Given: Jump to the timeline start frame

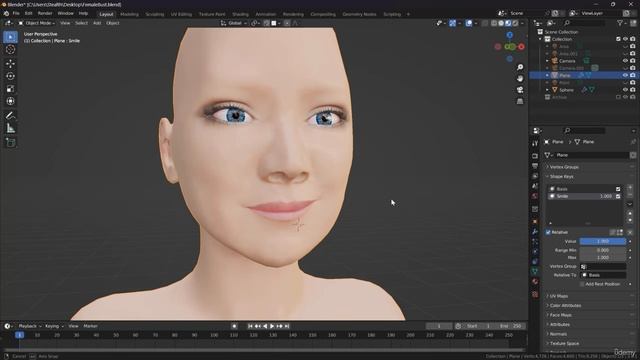Looking at the screenshot, I should pos(250,326).
